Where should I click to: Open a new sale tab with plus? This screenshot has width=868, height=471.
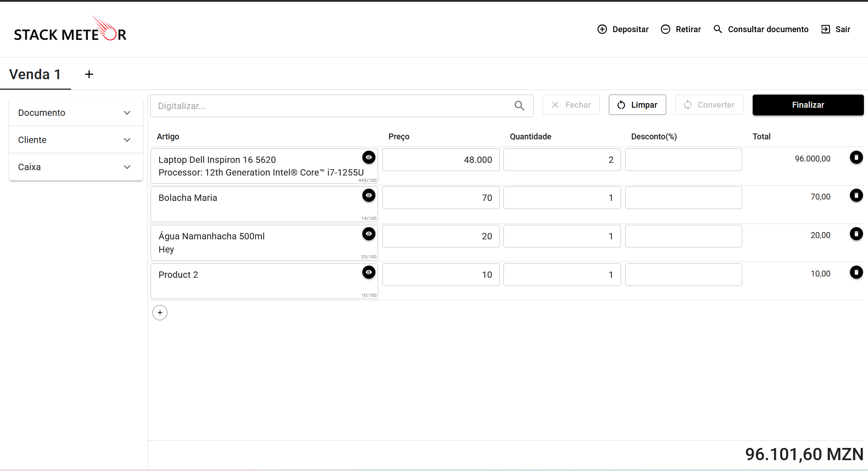click(x=89, y=74)
